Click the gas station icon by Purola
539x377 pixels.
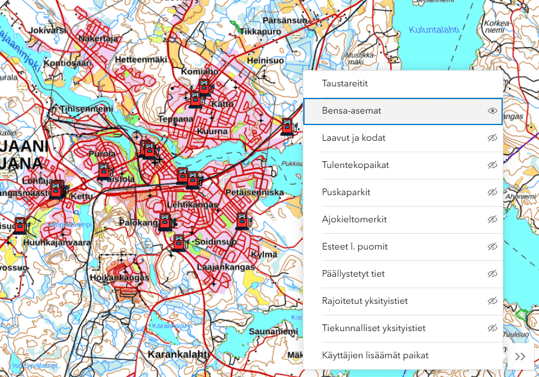tap(104, 171)
